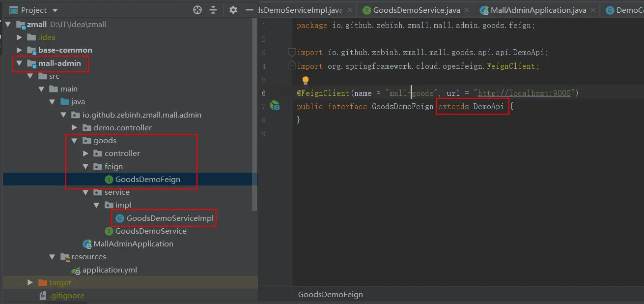644x304 pixels.
Task: Click line number 9 in the gutter
Action: click(264, 133)
